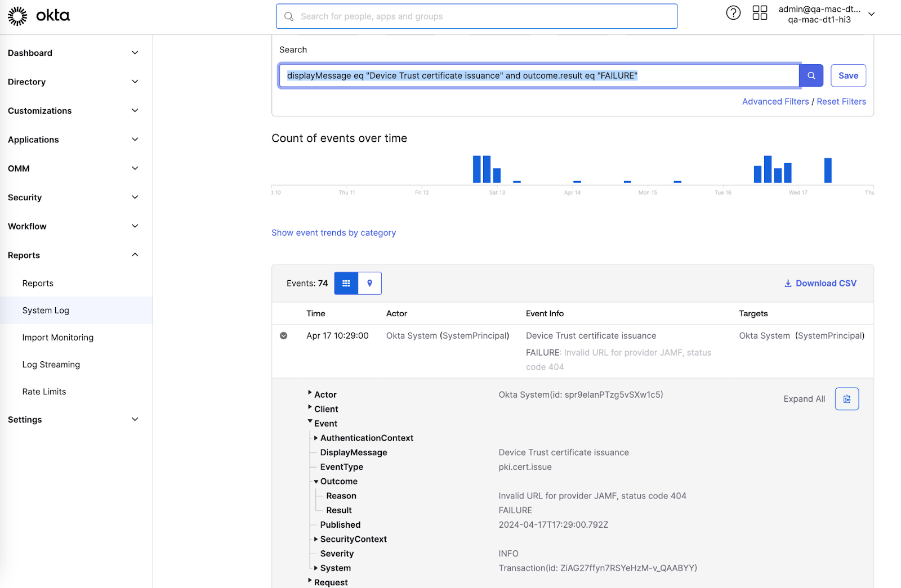Click Expand All

tap(804, 399)
